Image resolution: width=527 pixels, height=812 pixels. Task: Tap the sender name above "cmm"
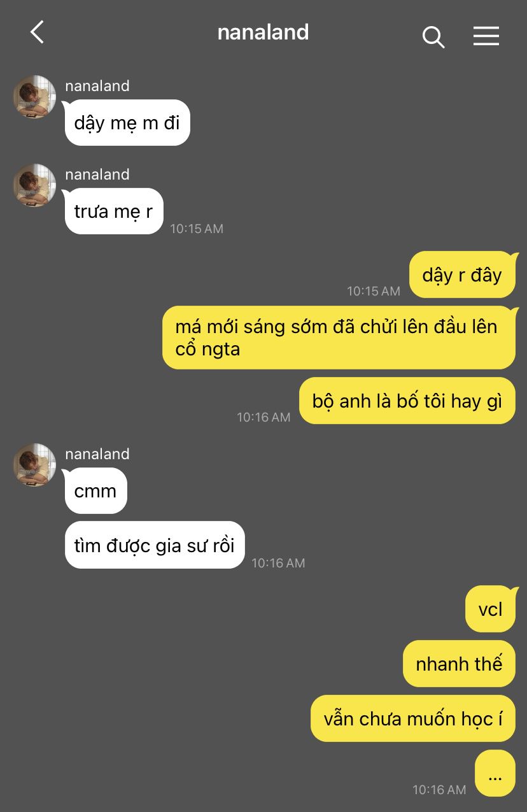[x=97, y=454]
